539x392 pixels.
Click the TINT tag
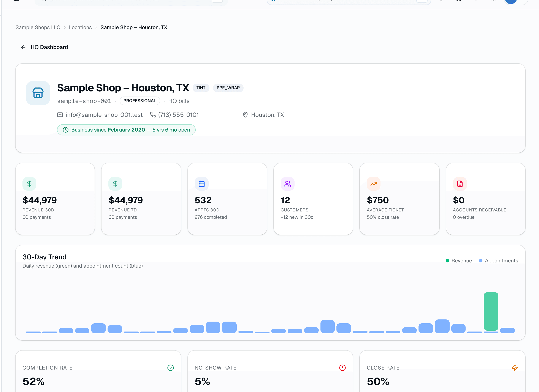201,88
